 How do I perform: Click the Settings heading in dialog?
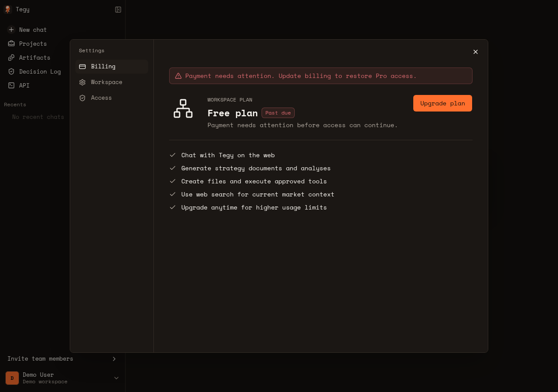[92, 51]
